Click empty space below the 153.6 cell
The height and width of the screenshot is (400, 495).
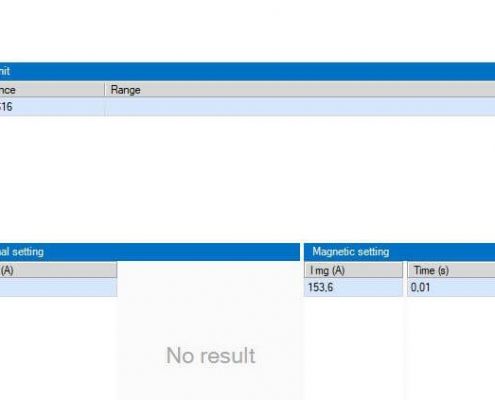tap(353, 347)
